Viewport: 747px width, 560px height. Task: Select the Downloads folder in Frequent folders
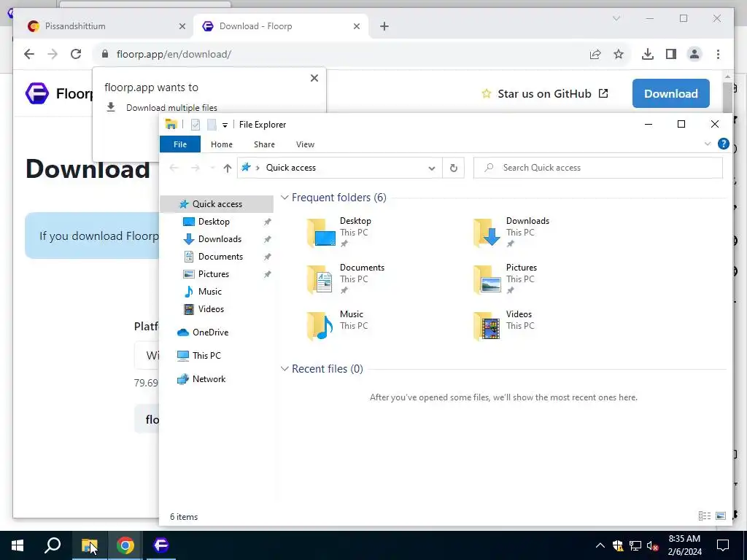[513, 232]
